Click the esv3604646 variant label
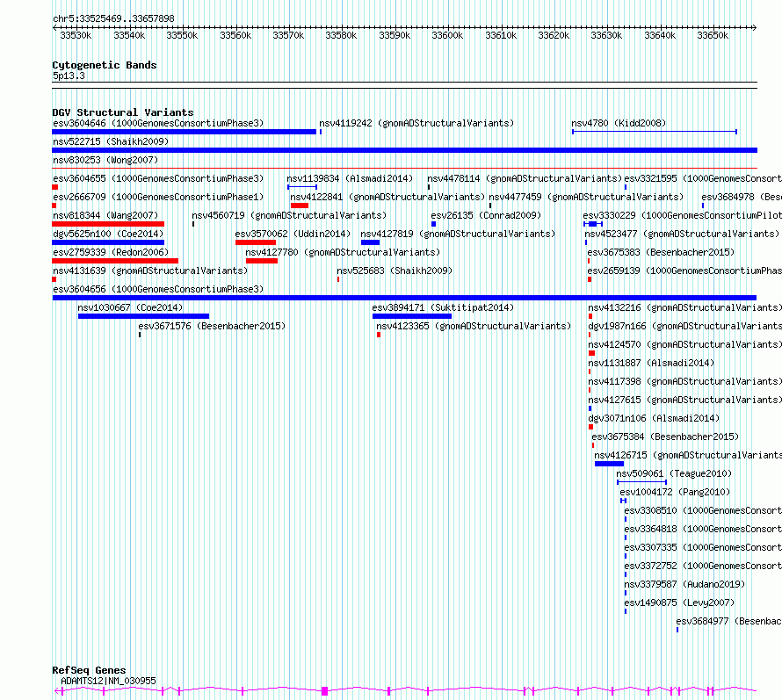 158,123
